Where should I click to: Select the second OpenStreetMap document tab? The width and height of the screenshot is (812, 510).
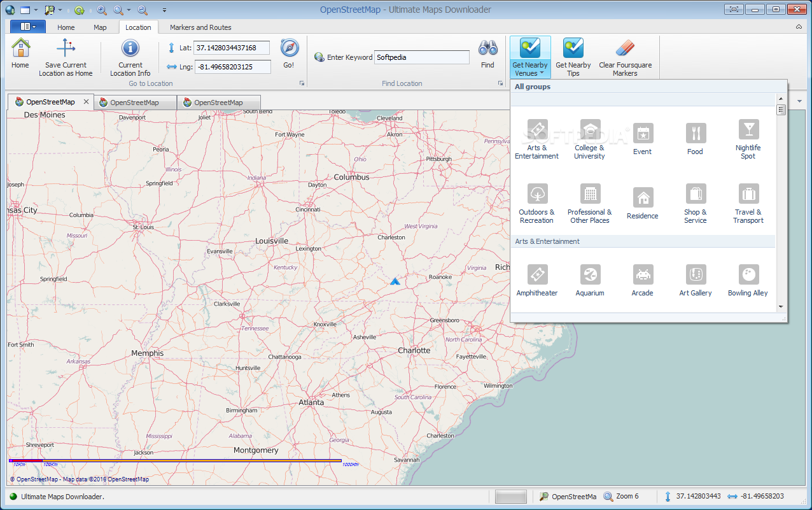click(134, 103)
